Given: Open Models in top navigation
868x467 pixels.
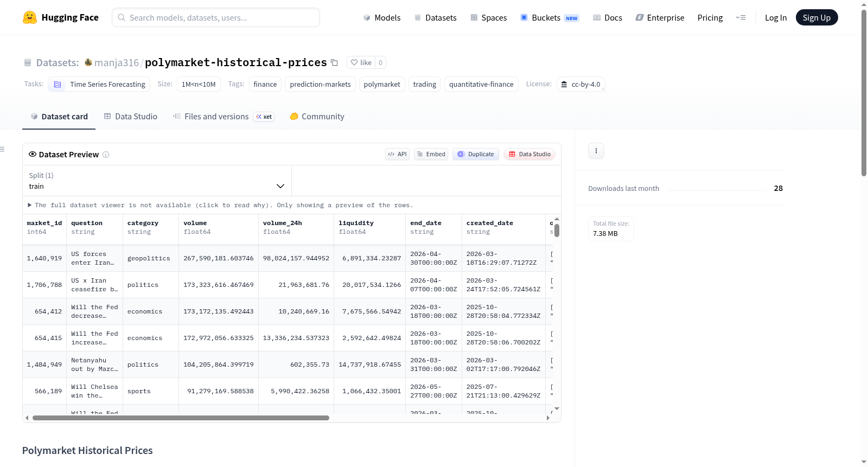Looking at the screenshot, I should tap(382, 17).
